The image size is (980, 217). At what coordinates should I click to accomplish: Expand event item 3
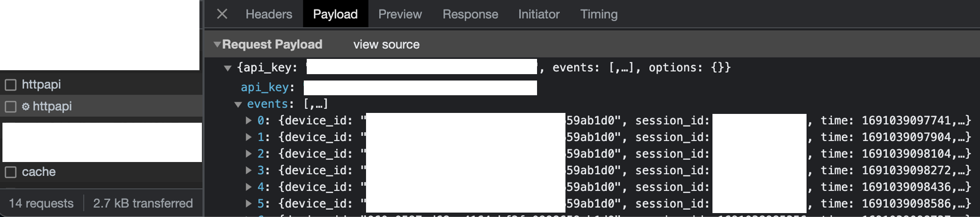coord(248,170)
